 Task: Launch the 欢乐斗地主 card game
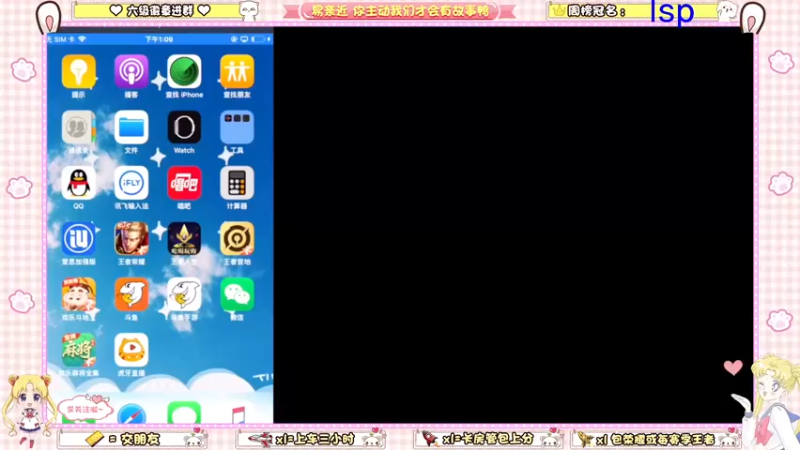click(x=78, y=294)
